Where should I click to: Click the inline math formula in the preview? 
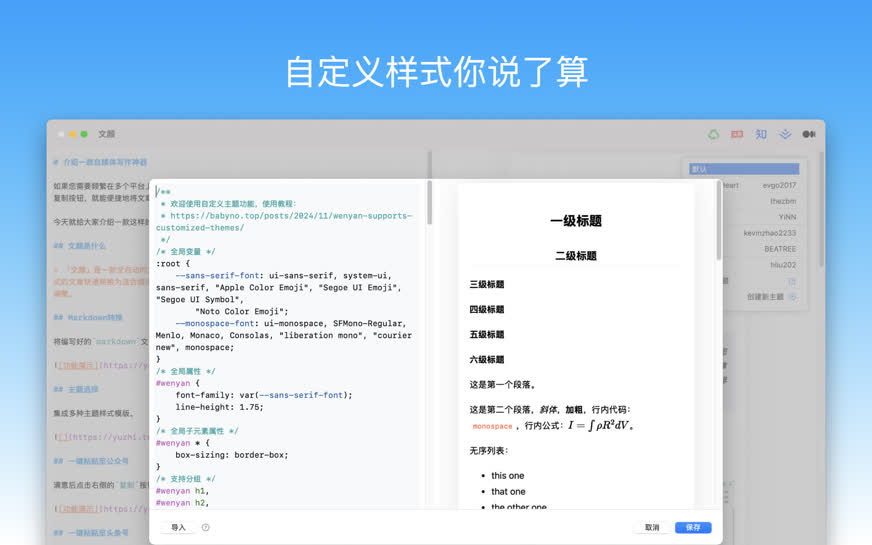(599, 425)
